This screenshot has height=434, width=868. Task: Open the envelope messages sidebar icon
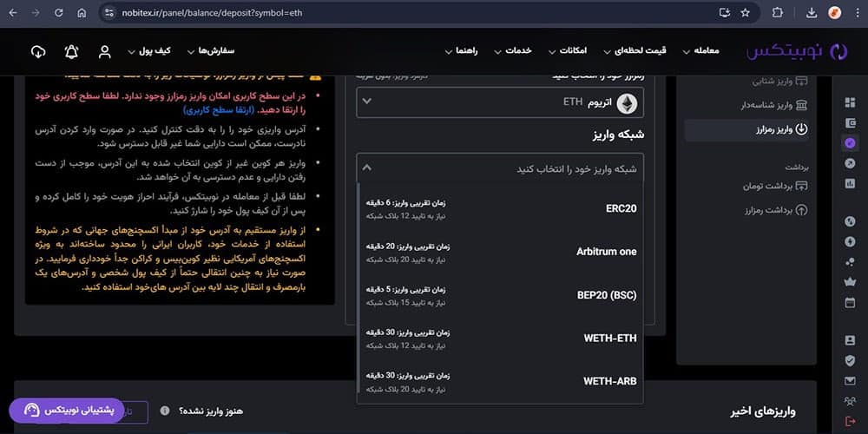click(x=850, y=381)
